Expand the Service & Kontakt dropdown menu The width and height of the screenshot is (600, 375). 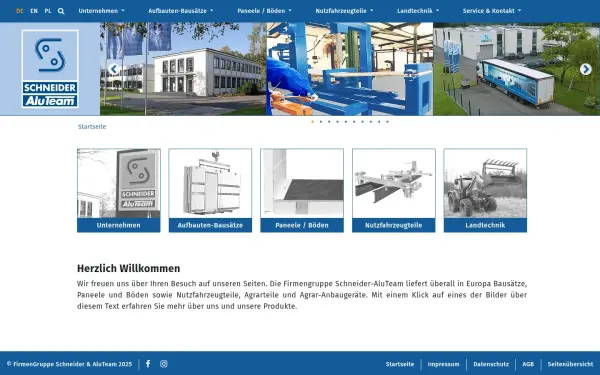point(492,11)
